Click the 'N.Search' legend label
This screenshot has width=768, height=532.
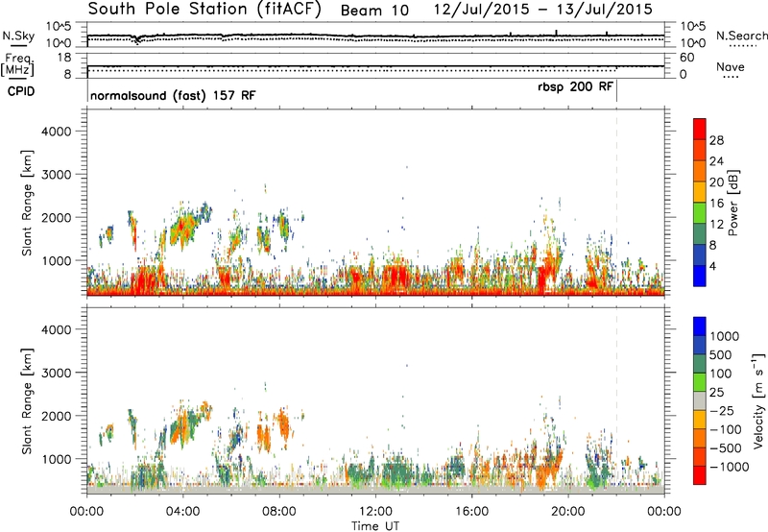[x=741, y=36]
